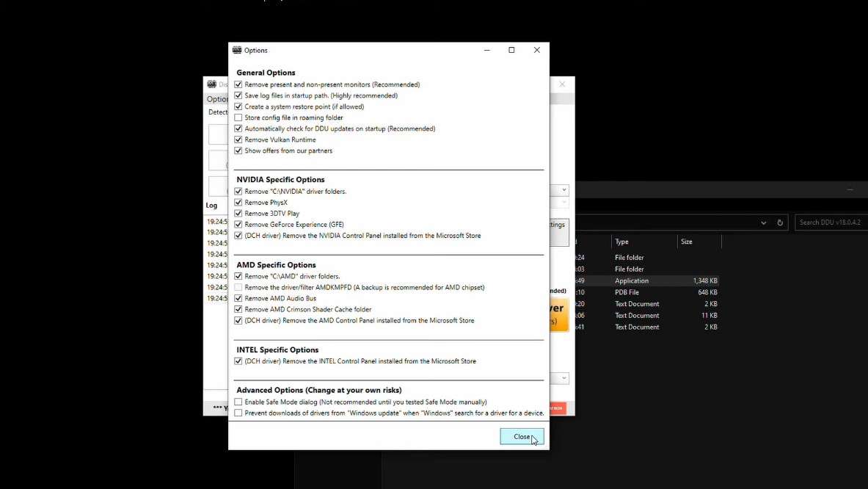This screenshot has height=489, width=868.
Task: Uncheck 'Remove GeForce Experience (GFE)'
Action: point(238,224)
